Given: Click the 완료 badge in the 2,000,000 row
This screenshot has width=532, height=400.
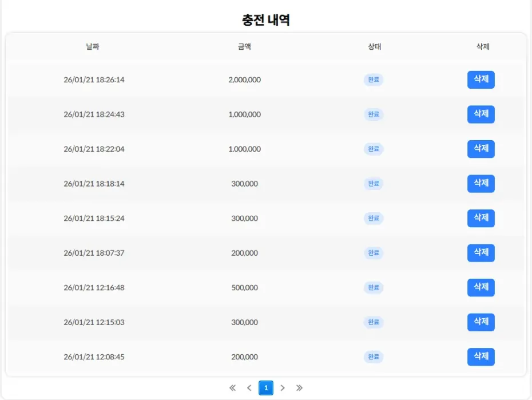Looking at the screenshot, I should (374, 80).
